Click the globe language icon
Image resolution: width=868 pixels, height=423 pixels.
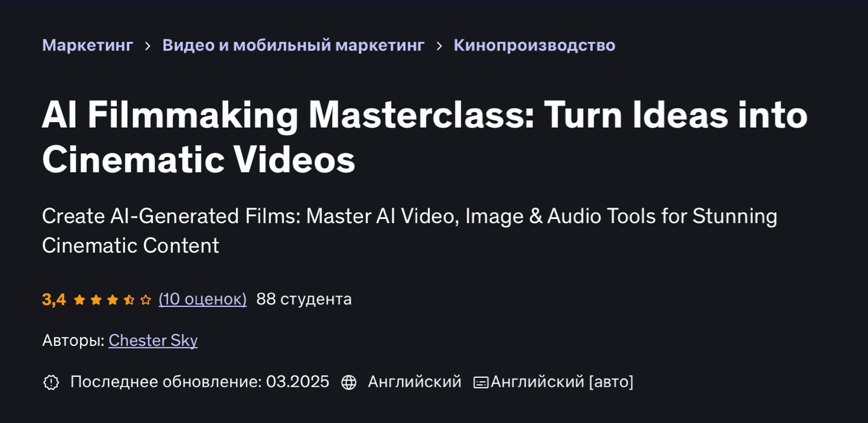pyautogui.click(x=349, y=382)
